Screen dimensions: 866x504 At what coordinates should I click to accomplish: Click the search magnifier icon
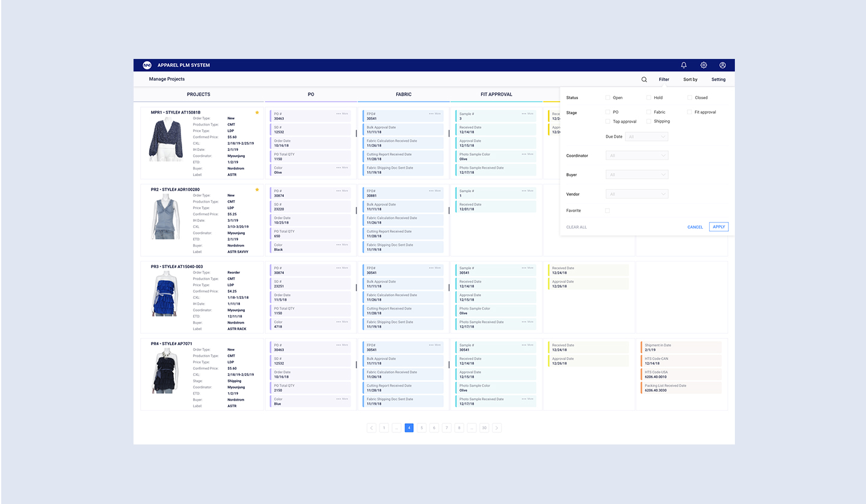(644, 79)
